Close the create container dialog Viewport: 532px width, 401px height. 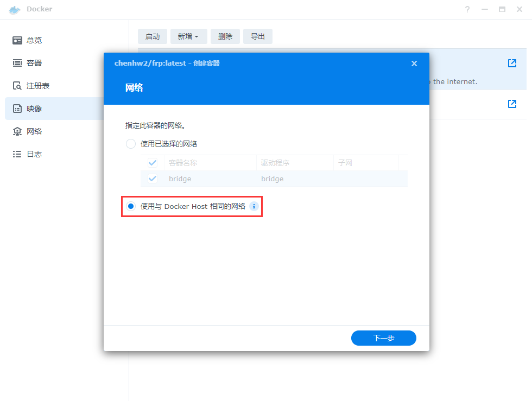tap(414, 63)
